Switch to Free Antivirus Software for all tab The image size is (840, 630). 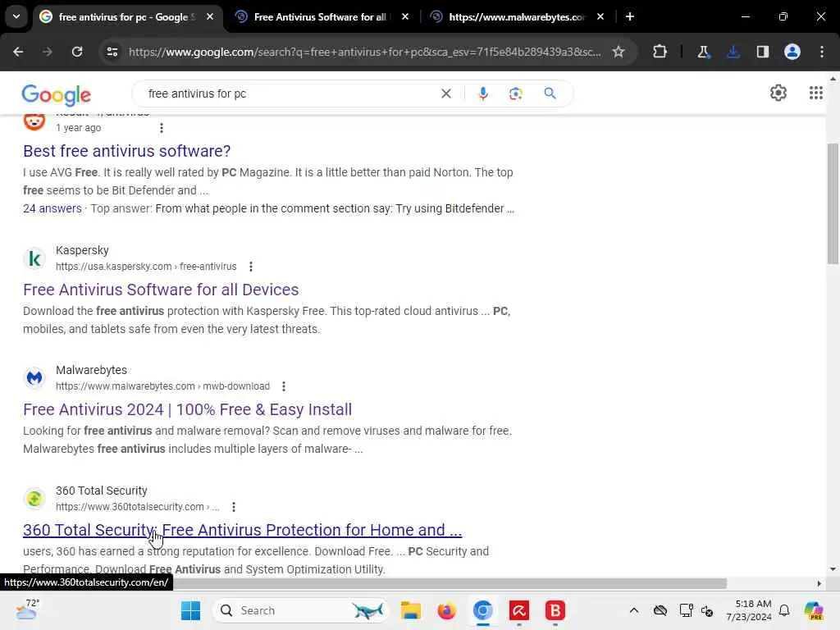tap(322, 17)
